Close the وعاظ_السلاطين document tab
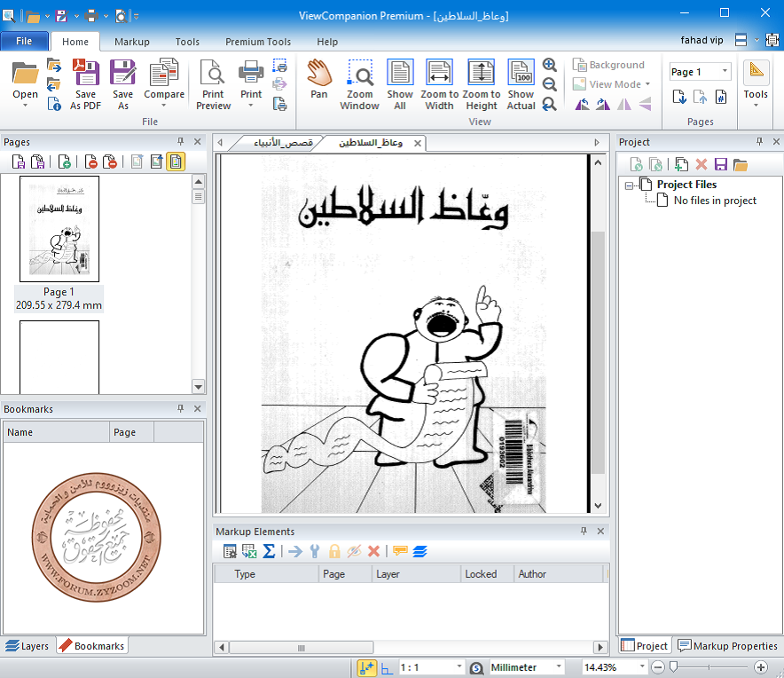Viewport: 784px width, 678px height. pyautogui.click(x=418, y=144)
